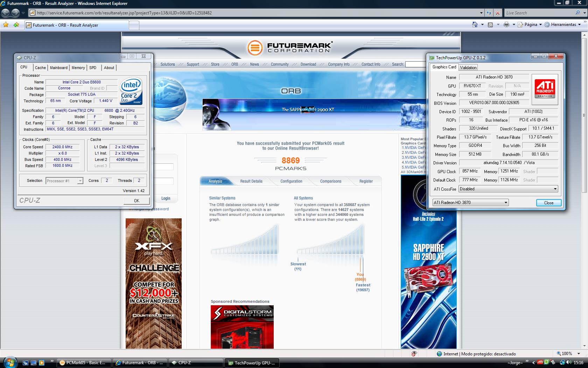Show hidden tray icons arrow
588x368 pixels.
[x=533, y=363]
